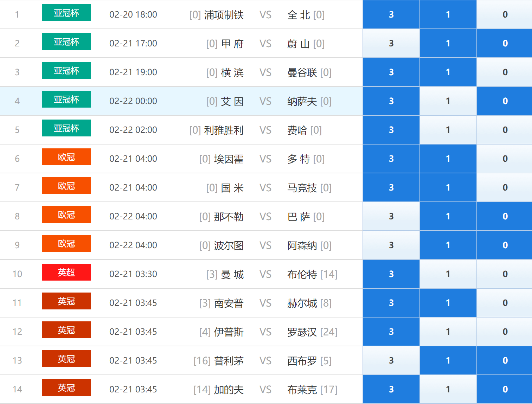Select draw option 1 for 利雅胜利 vs 费哈
Viewport: 532px width, 404px height.
point(448,130)
